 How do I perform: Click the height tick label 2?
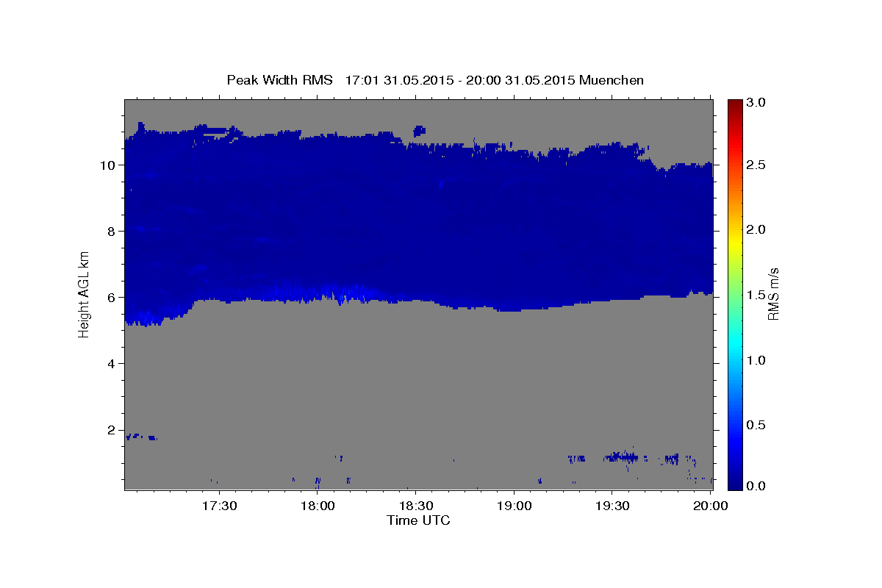[112, 430]
